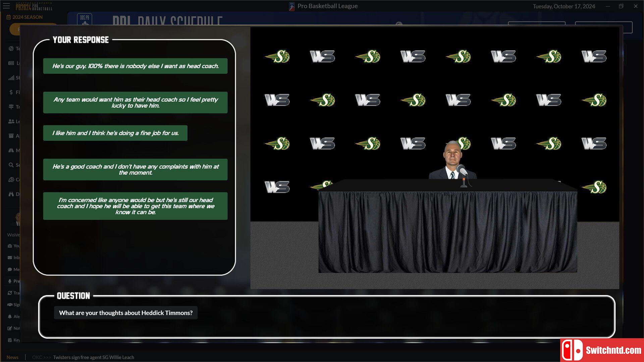Open the signpost transactions icon
Image resolution: width=644 pixels, height=362 pixels.
coord(11,107)
